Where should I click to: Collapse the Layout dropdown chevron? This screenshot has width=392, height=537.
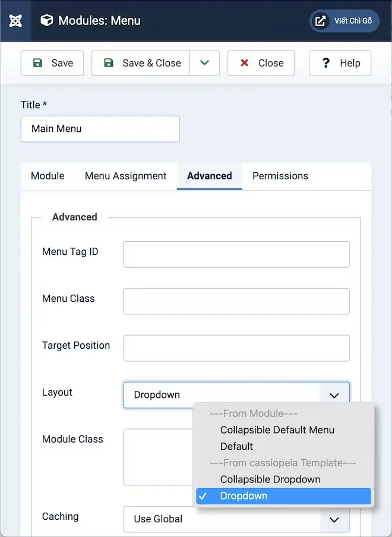coord(334,395)
